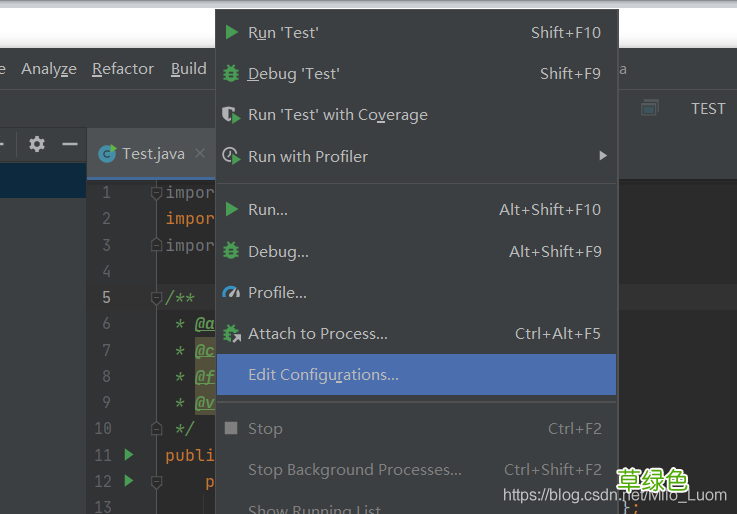
Task: Collapse the Javadoc comment fold on line 5
Action: click(x=155, y=298)
